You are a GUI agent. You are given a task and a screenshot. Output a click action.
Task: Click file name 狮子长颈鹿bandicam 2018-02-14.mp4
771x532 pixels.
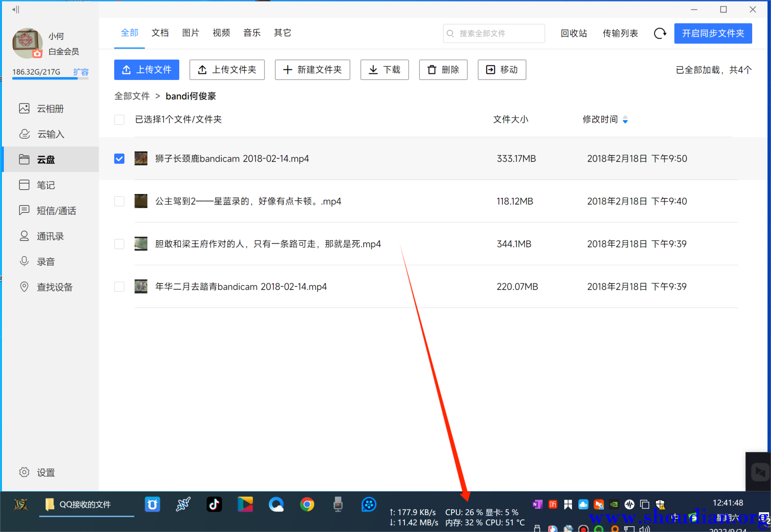click(x=232, y=159)
